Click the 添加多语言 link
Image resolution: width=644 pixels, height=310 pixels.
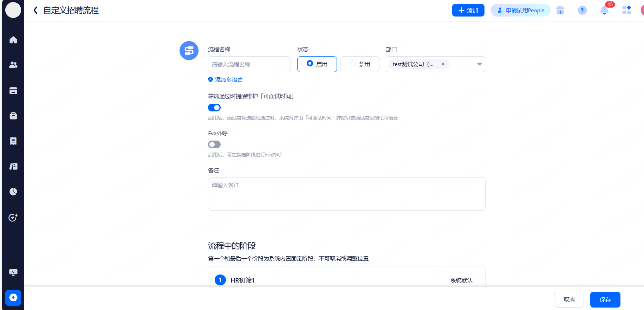coord(228,80)
